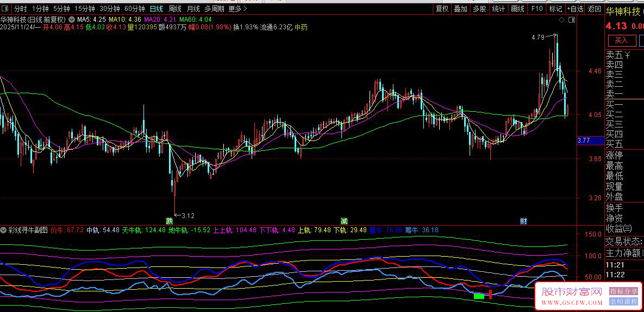This screenshot has width=644, height=312.
Task: Click the 减 event marker on timeline
Action: [x=344, y=221]
